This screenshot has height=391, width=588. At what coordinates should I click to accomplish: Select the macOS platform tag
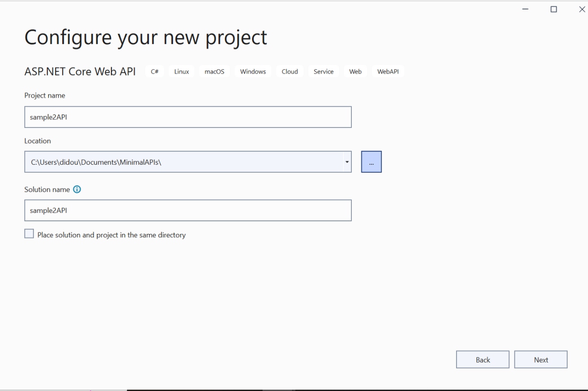(214, 72)
